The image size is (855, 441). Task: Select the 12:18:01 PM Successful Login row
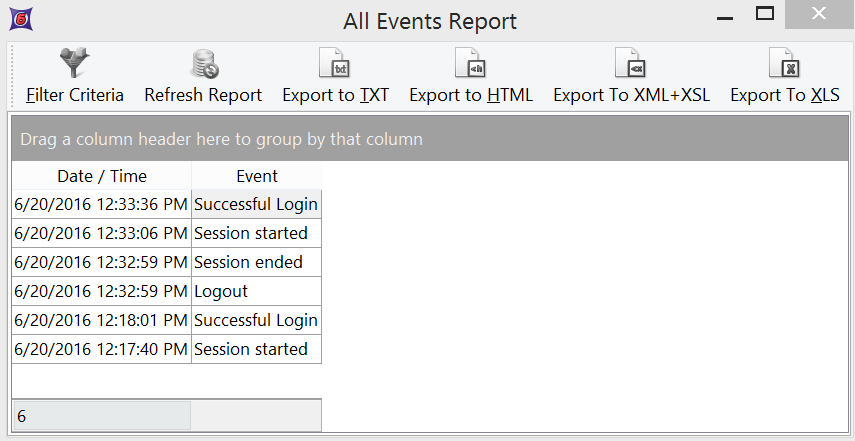(256, 321)
